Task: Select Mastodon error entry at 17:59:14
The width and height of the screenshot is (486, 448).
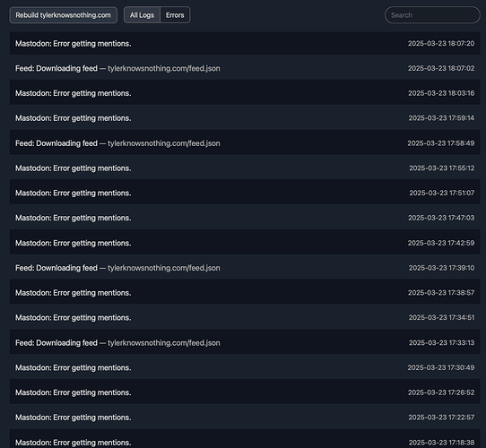Action: (245, 118)
